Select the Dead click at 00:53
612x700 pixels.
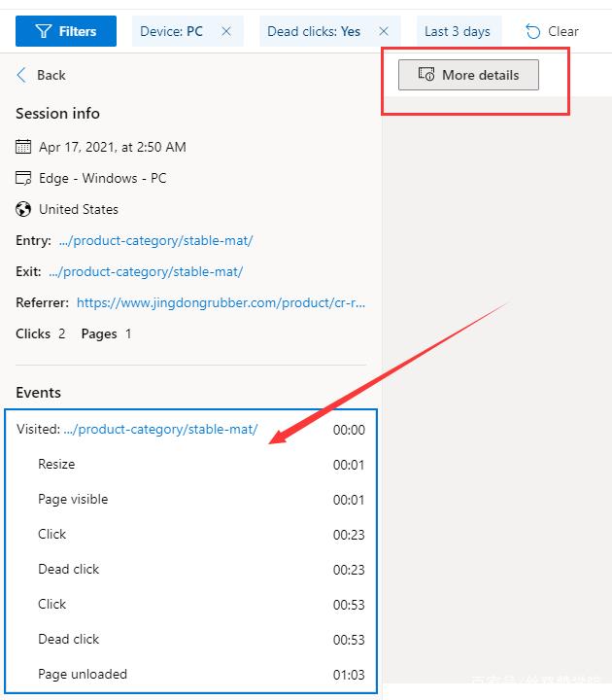(68, 639)
